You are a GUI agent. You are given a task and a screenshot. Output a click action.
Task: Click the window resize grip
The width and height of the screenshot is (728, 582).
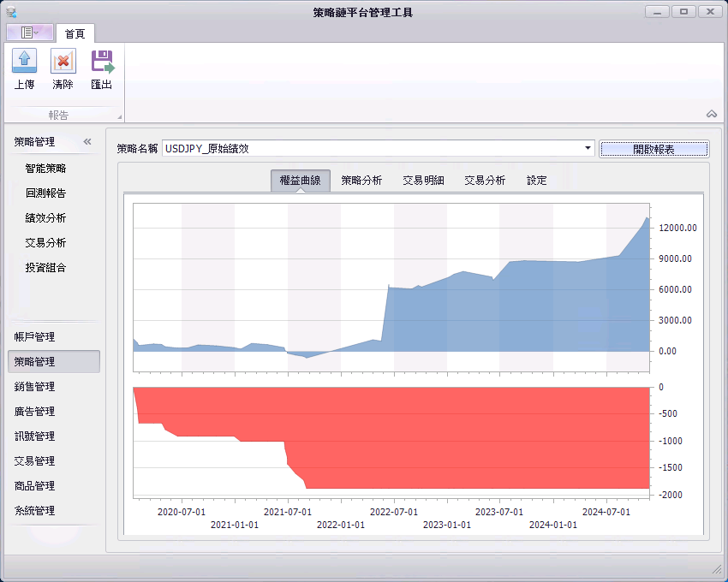pyautogui.click(x=718, y=568)
